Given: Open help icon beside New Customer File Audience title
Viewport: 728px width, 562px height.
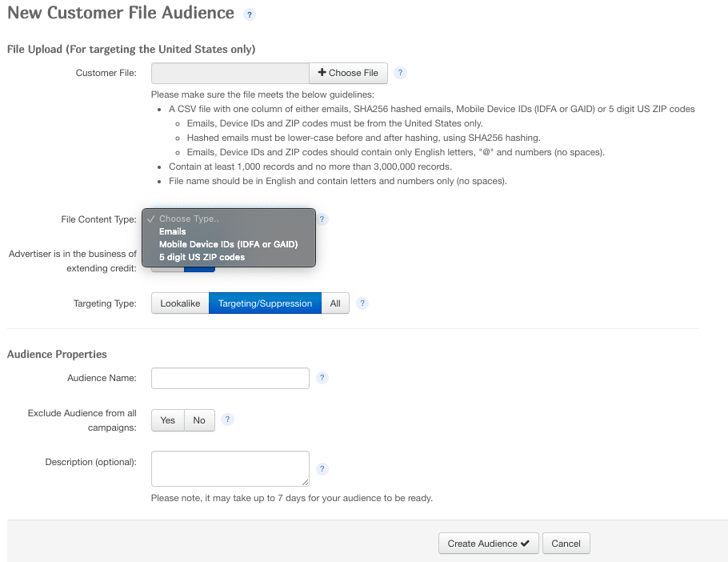Looking at the screenshot, I should pyautogui.click(x=250, y=15).
